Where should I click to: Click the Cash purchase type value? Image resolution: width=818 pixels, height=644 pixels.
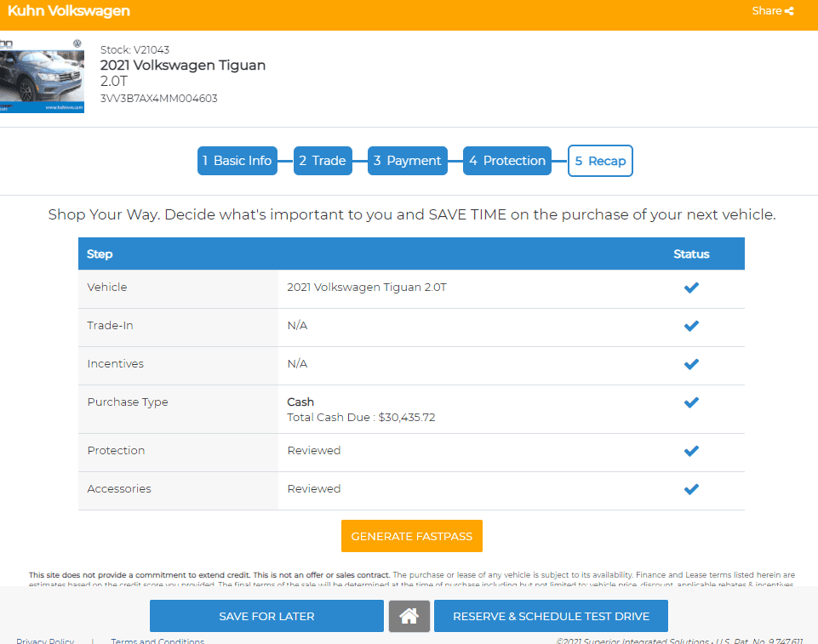[300, 402]
